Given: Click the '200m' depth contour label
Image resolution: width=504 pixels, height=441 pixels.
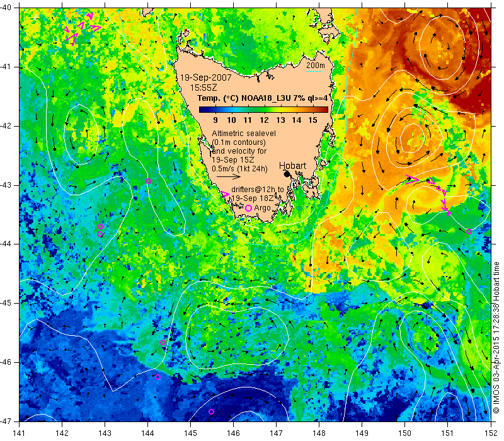Looking at the screenshot, I should click(316, 66).
